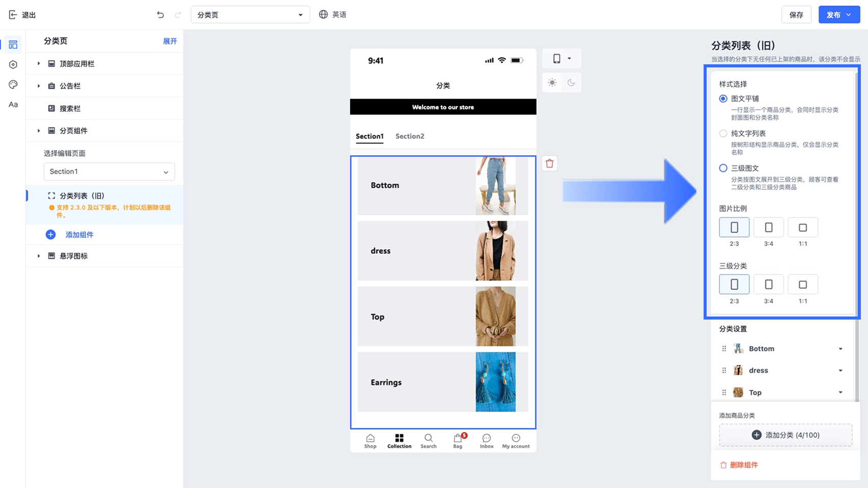This screenshot has width=868, height=488.
Task: Open the Section1 edit page dropdown
Action: [x=109, y=172]
